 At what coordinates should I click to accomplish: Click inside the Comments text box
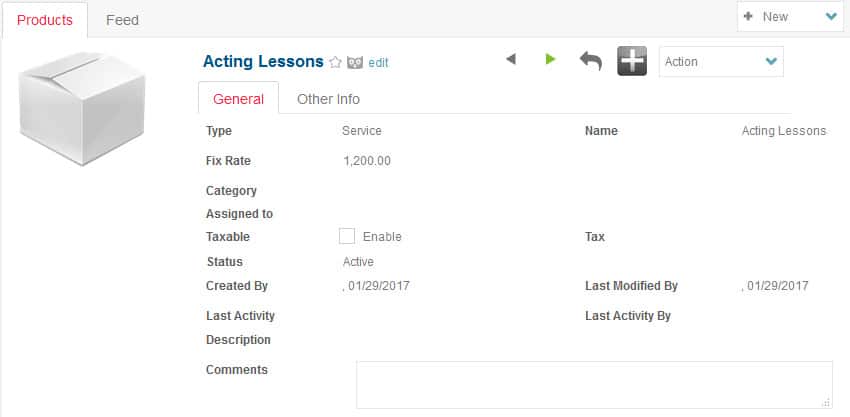point(594,384)
